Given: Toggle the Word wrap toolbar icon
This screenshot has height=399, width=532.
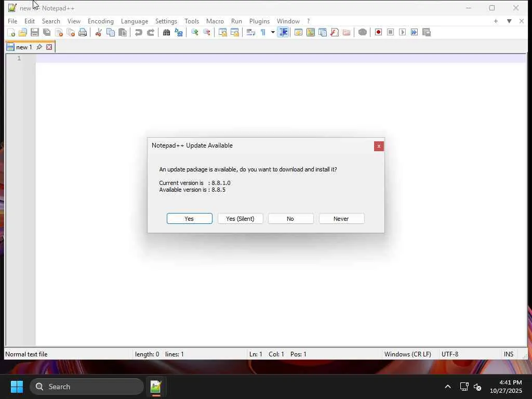Looking at the screenshot, I should [x=250, y=32].
